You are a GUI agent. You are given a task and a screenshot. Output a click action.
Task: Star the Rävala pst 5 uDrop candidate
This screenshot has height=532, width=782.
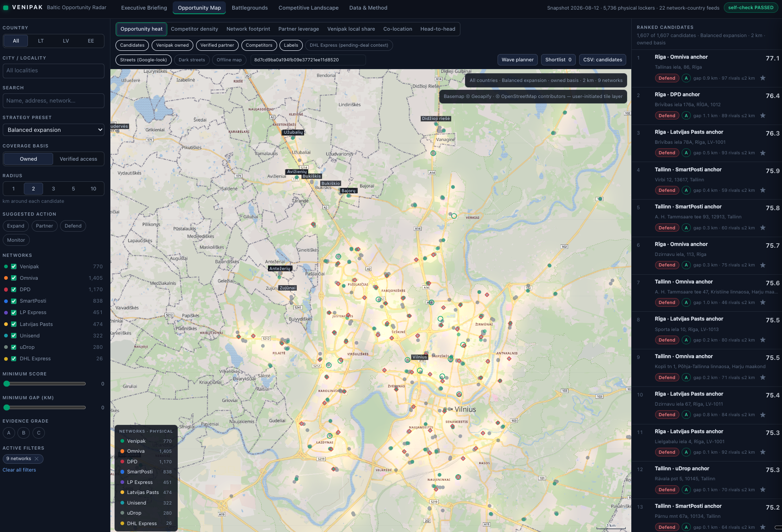pos(763,490)
